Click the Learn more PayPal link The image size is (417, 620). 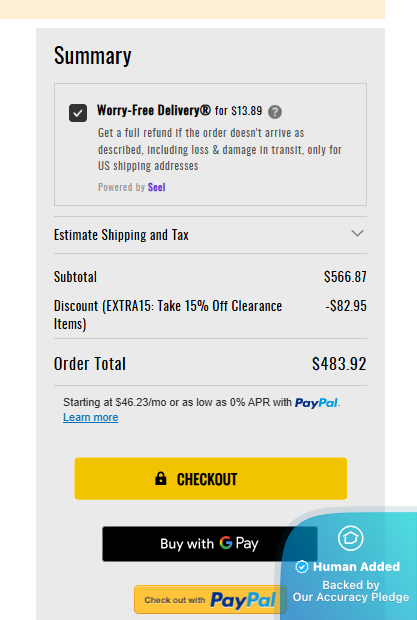click(91, 417)
